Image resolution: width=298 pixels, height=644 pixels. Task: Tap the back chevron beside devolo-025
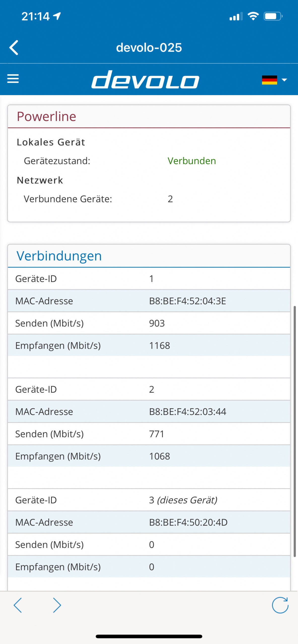[x=14, y=47]
